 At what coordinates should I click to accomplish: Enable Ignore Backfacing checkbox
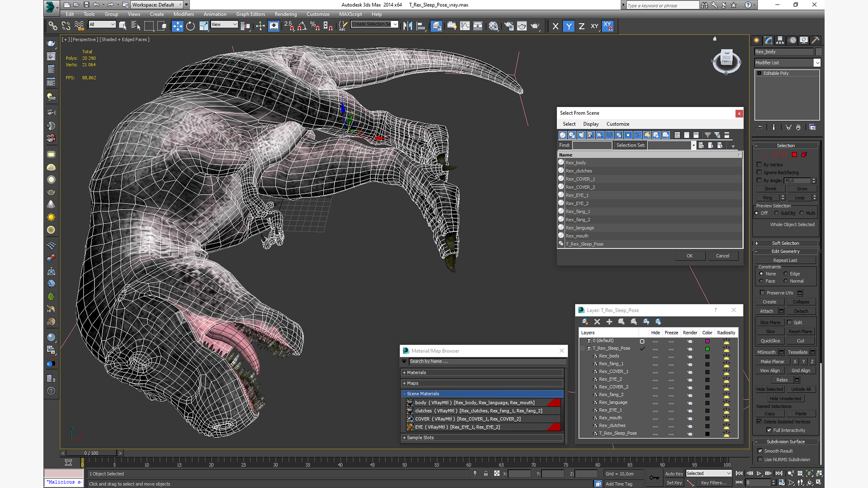(759, 173)
